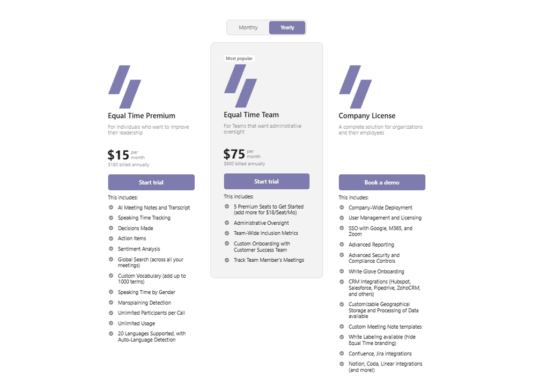Click the checkmark next to Advanced Reporting

(341, 245)
